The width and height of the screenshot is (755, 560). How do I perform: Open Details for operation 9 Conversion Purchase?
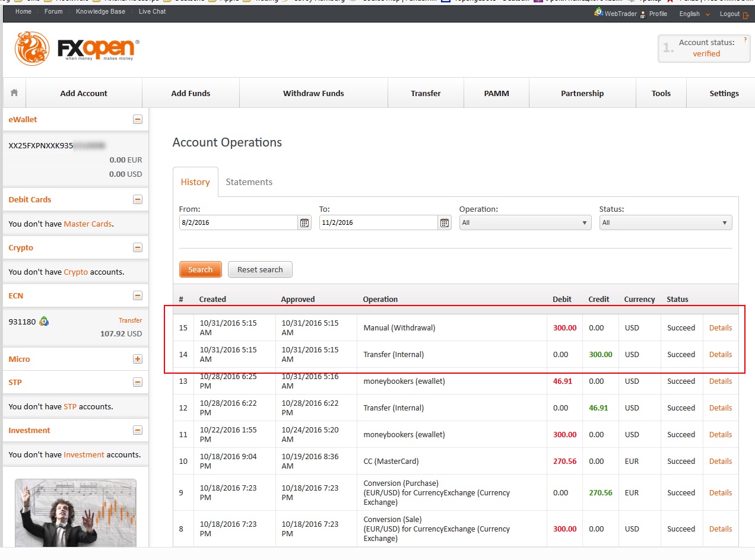[721, 492]
